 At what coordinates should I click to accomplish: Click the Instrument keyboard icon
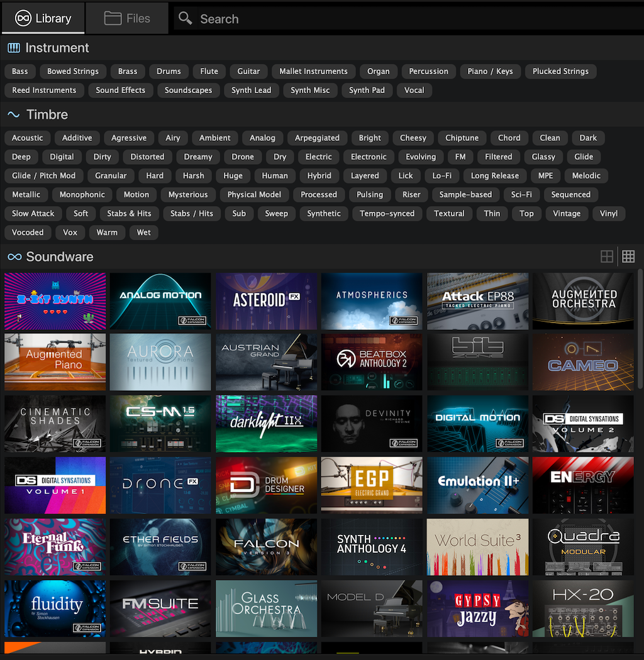pos(13,48)
